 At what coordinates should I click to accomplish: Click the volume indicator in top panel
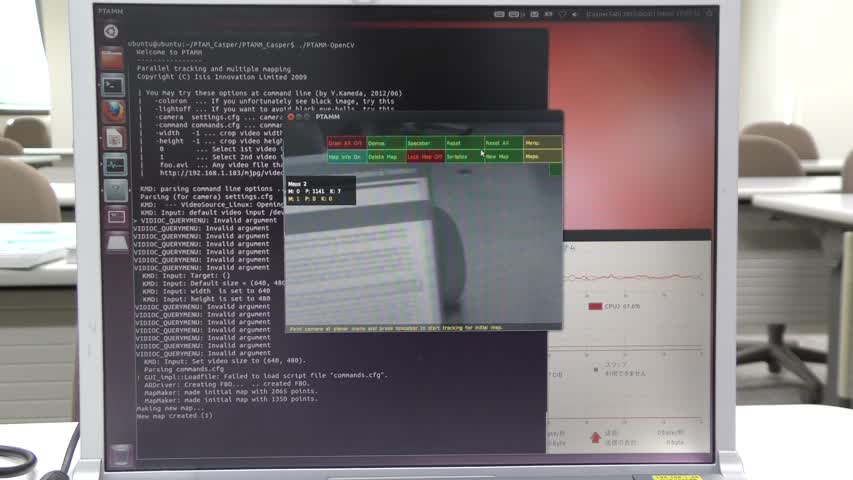(x=574, y=14)
